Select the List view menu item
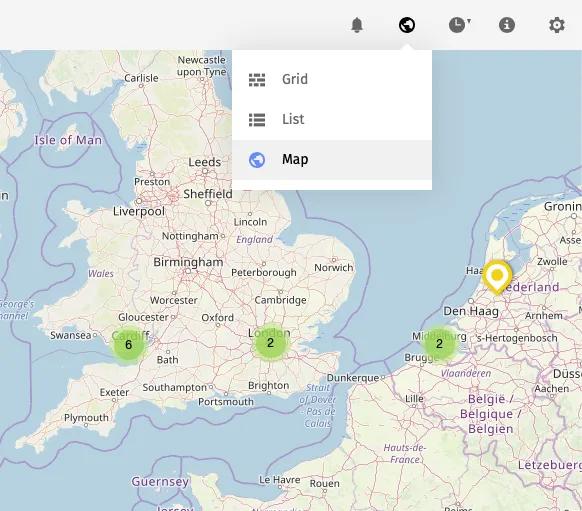This screenshot has height=511, width=582. click(332, 119)
